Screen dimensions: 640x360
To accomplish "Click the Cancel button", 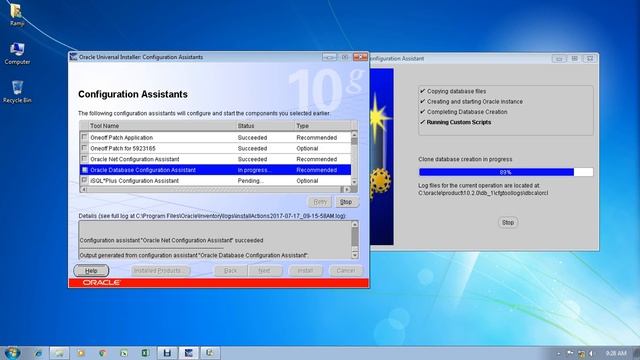I will click(346, 271).
